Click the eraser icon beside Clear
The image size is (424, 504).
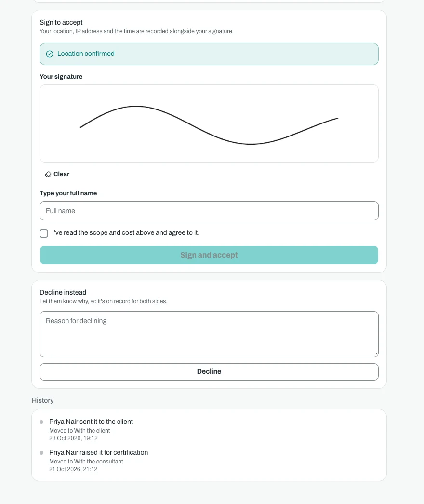point(48,174)
